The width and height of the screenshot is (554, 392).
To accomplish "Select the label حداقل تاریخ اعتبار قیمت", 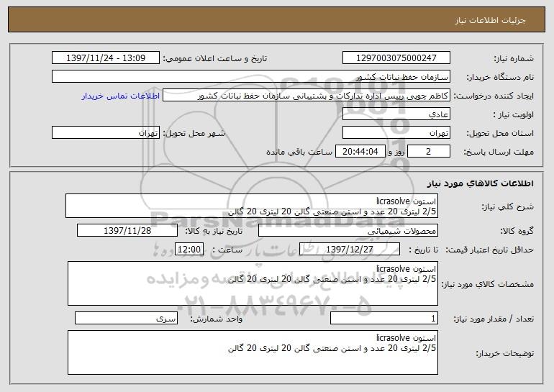I will pos(490,250).
